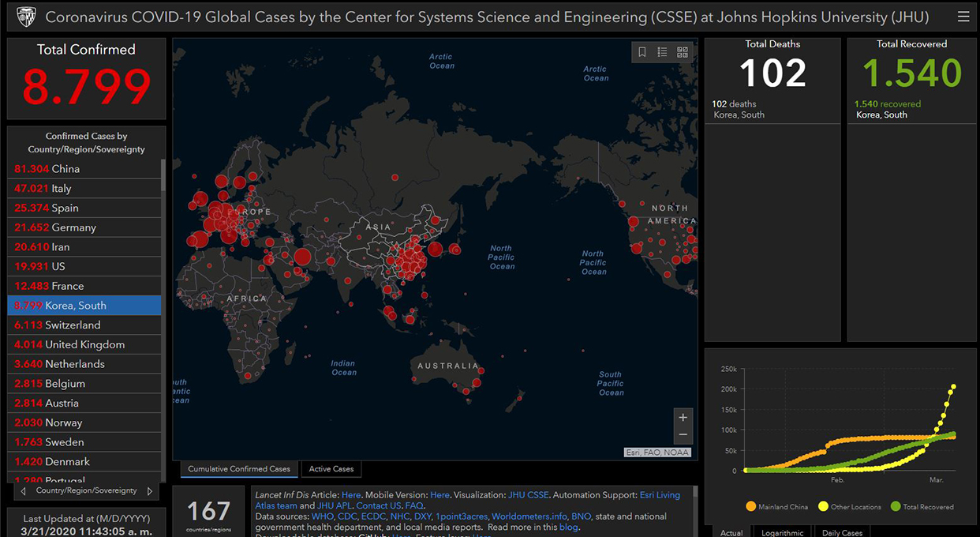This screenshot has height=537, width=980.
Task: Open the ECDC data source link
Action: tap(374, 516)
